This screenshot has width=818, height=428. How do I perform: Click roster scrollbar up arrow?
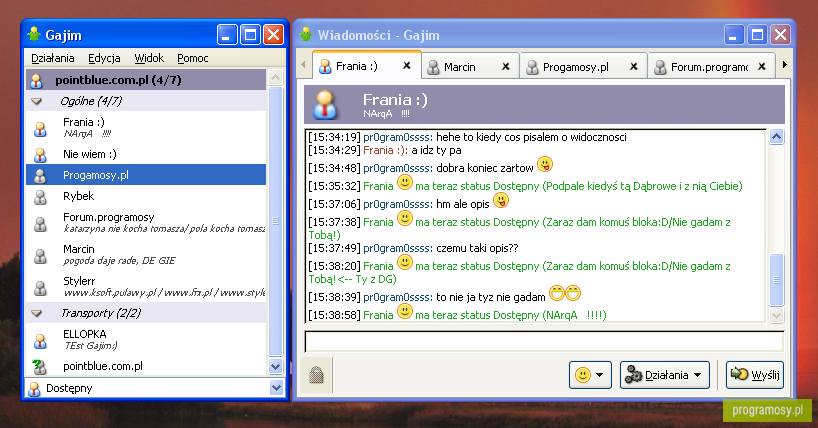pyautogui.click(x=276, y=78)
